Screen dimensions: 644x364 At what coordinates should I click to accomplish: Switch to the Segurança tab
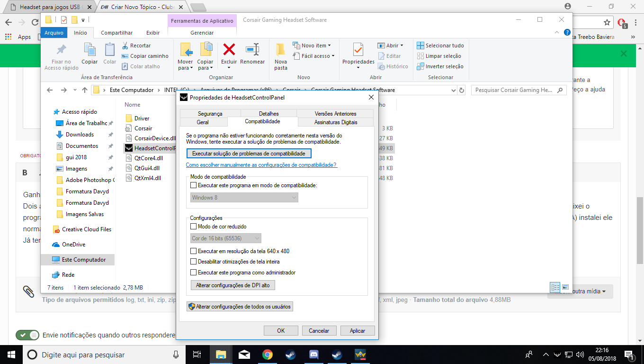tap(210, 114)
